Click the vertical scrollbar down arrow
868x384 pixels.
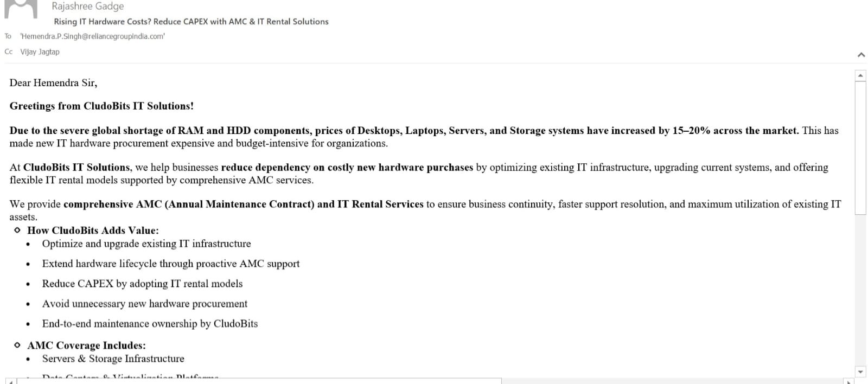(x=860, y=372)
